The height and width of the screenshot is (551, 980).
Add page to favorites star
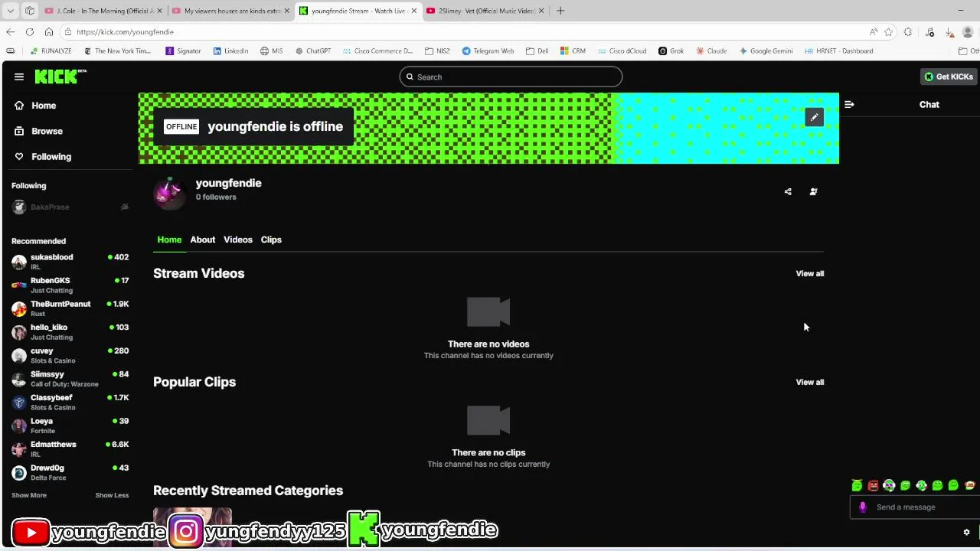(888, 31)
